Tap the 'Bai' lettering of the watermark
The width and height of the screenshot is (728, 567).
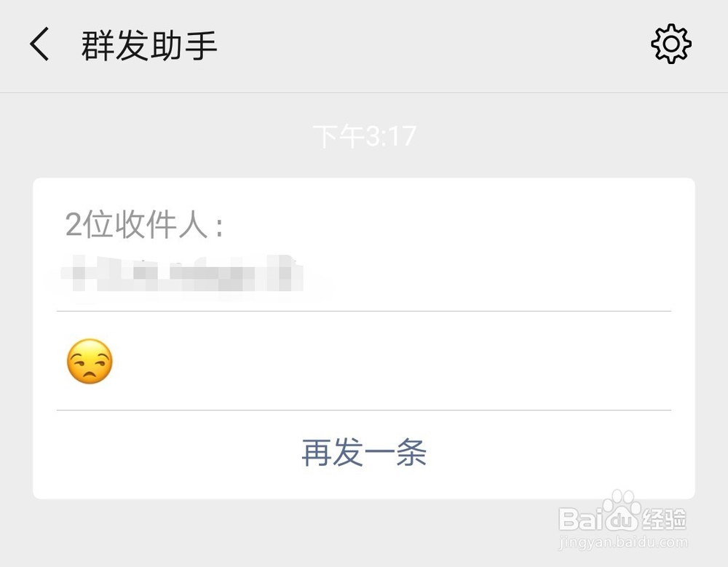click(581, 519)
